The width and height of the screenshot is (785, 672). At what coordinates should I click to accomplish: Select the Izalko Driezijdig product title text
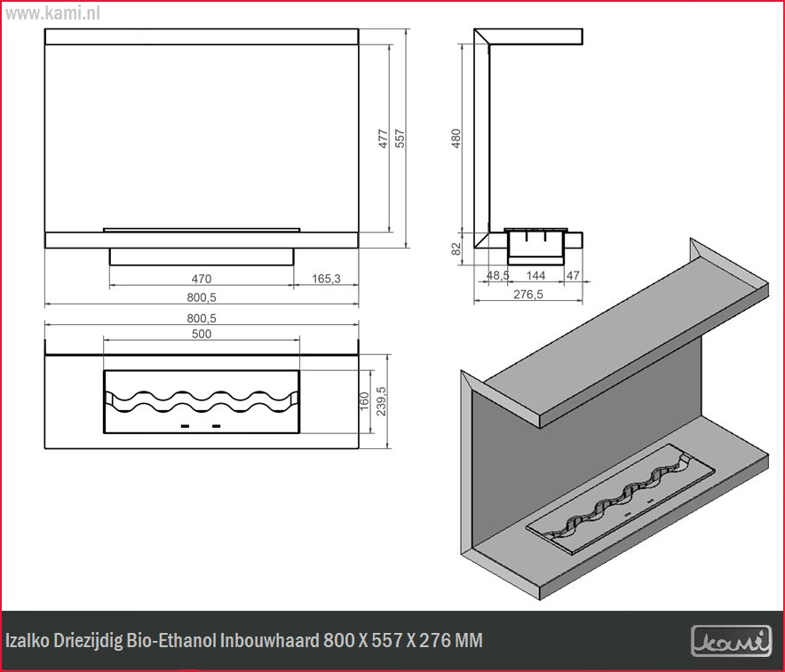(x=244, y=640)
